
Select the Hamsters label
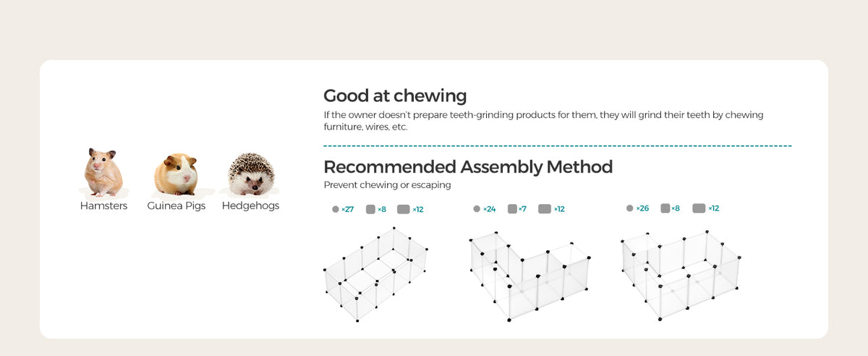coord(103,206)
